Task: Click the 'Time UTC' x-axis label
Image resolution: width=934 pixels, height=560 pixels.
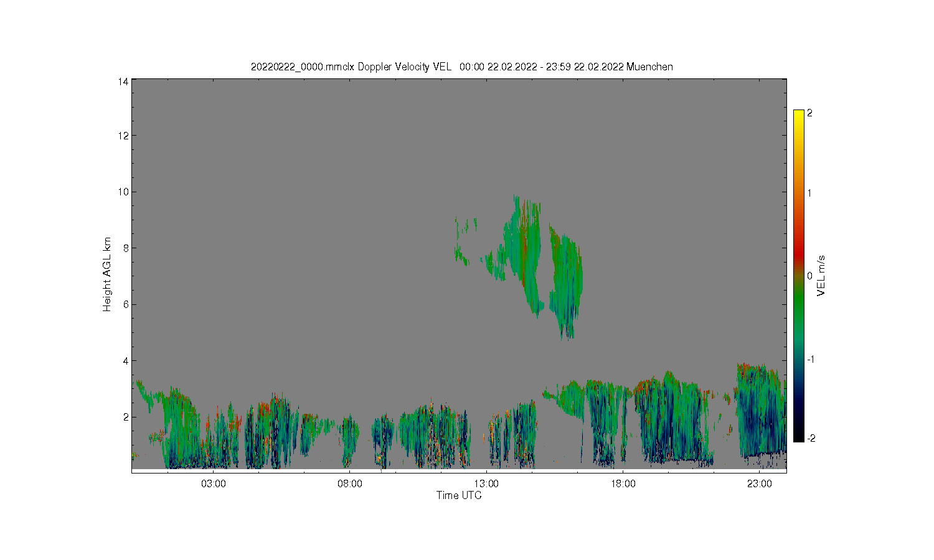Action: (459, 495)
